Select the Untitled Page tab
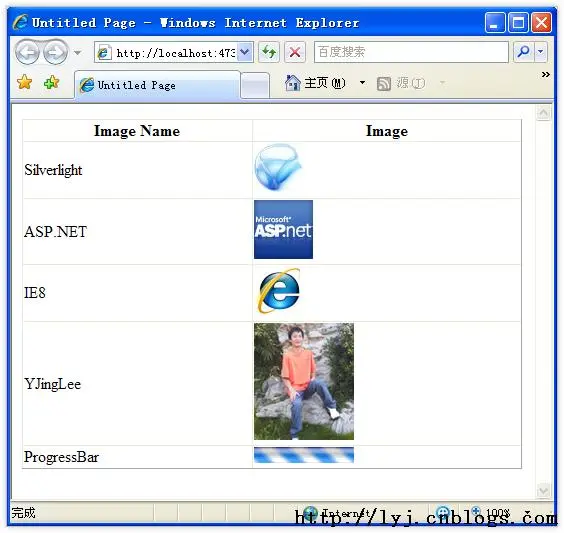564x533 pixels. coord(157,86)
